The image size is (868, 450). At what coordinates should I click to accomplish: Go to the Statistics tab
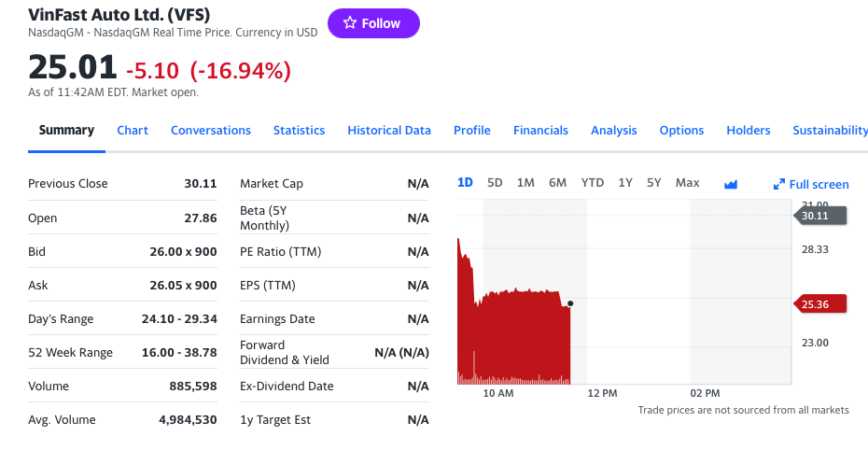coord(299,130)
